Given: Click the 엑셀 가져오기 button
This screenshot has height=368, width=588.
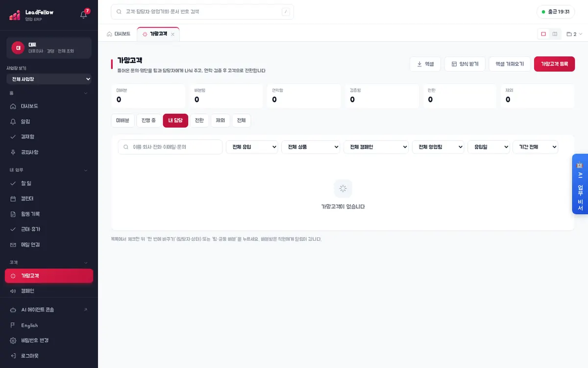Looking at the screenshot, I should pos(510,64).
